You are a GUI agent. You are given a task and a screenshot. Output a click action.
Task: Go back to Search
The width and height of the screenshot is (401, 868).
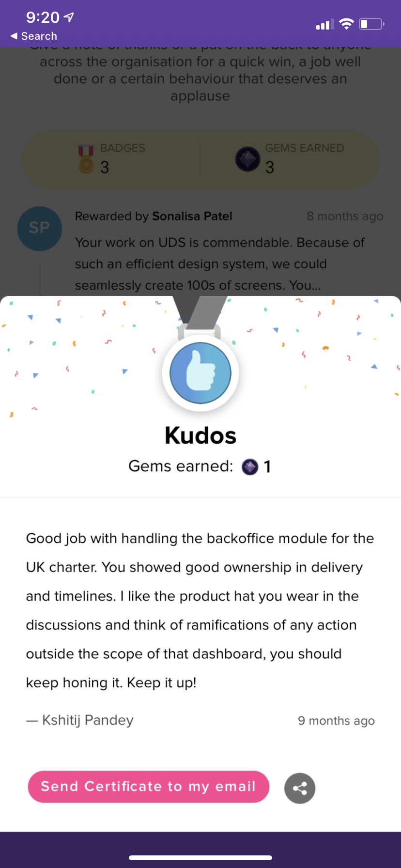[34, 36]
